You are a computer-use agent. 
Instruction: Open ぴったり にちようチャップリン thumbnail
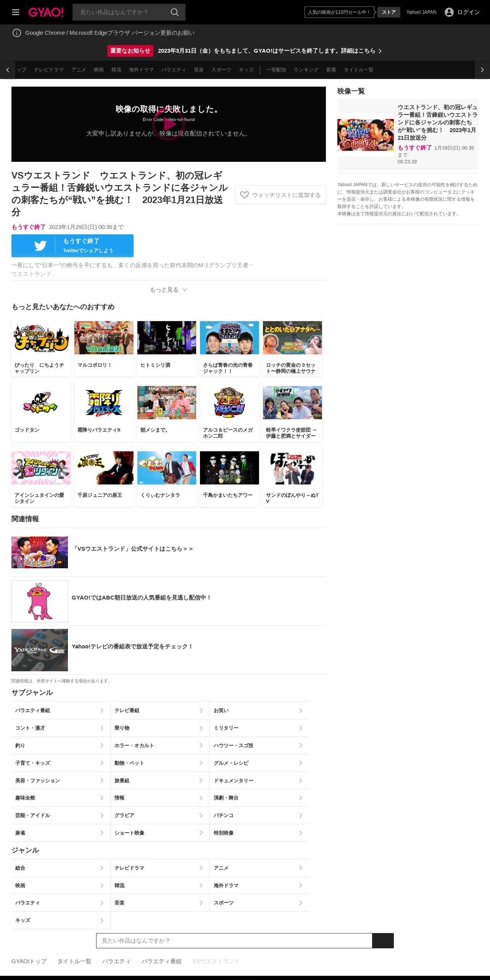pyautogui.click(x=41, y=338)
